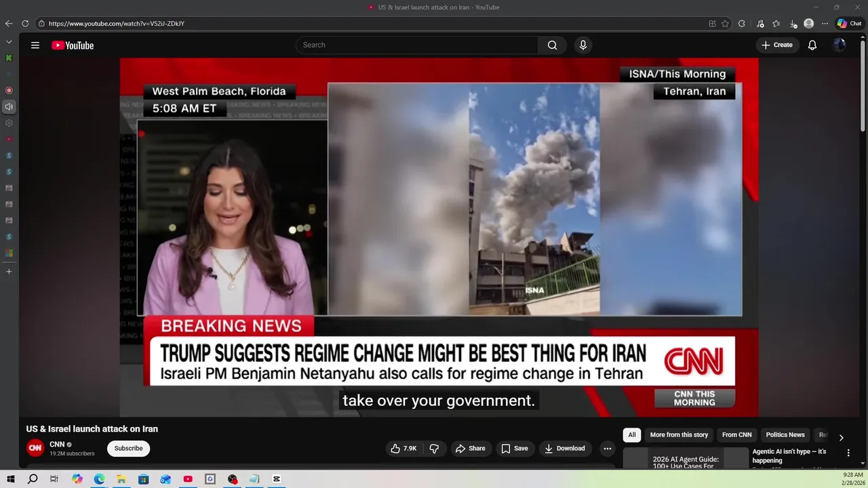Select the All filter chip
Screen dimensions: 868x488
(x=632, y=435)
